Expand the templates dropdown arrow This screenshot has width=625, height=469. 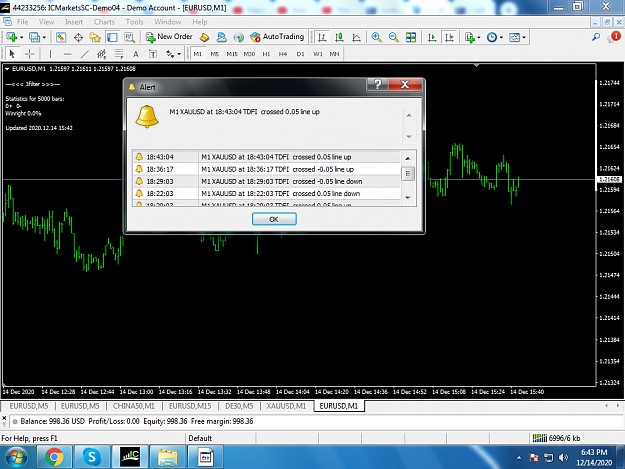[x=524, y=37]
